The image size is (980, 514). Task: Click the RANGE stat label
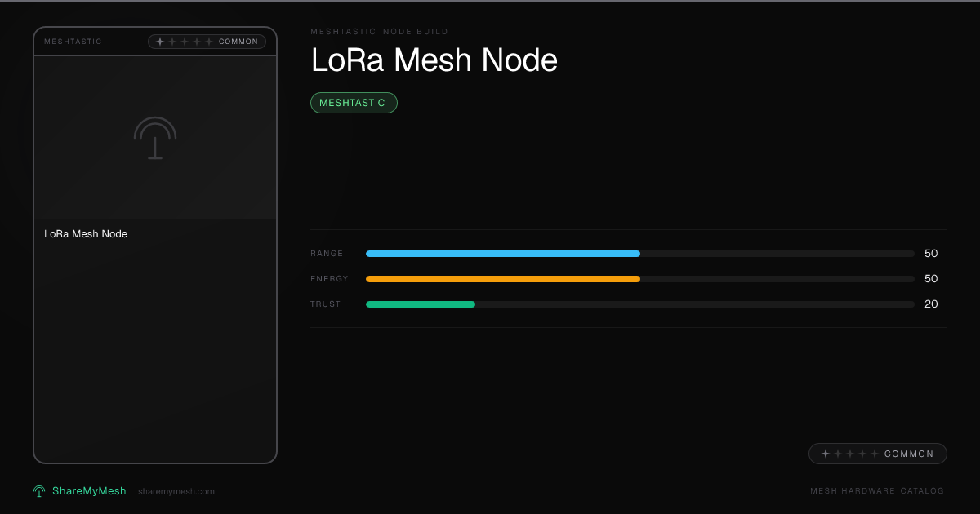click(x=327, y=254)
